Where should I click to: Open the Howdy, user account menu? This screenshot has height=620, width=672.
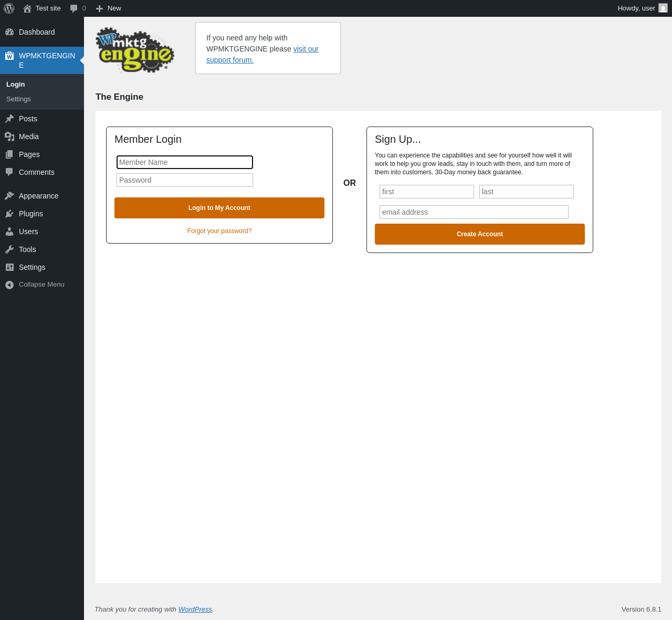643,8
